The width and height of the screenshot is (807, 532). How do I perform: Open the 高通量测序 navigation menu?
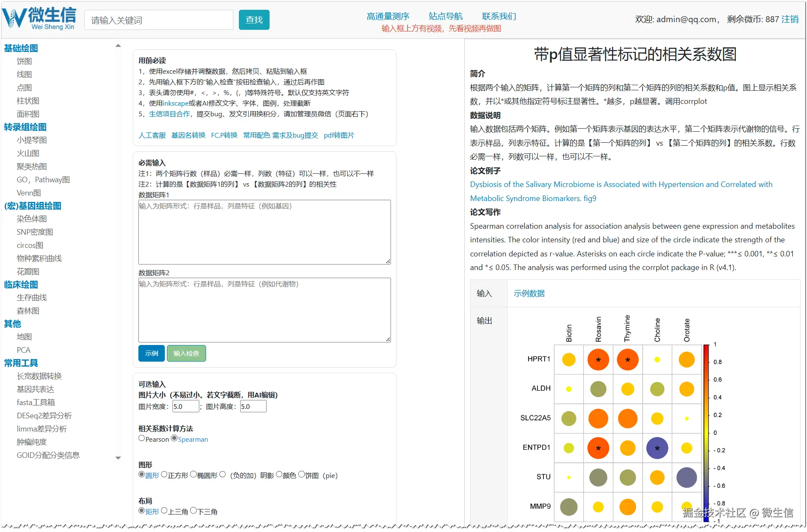(x=388, y=16)
